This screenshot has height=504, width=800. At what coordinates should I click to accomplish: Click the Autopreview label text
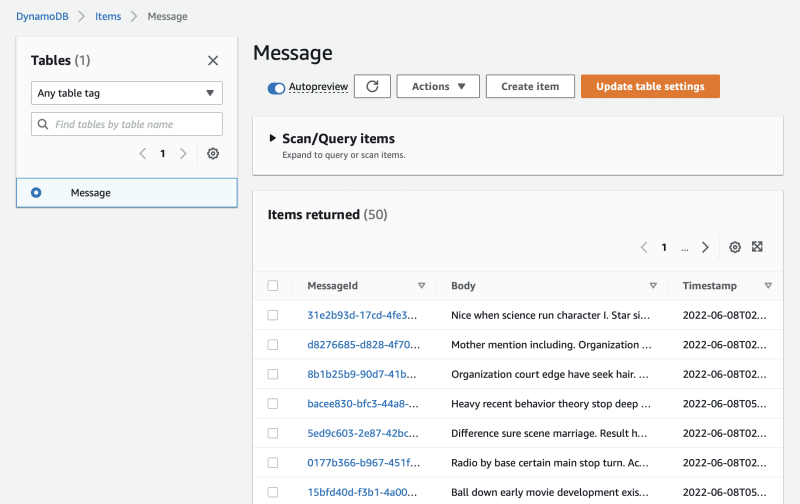pyautogui.click(x=318, y=87)
